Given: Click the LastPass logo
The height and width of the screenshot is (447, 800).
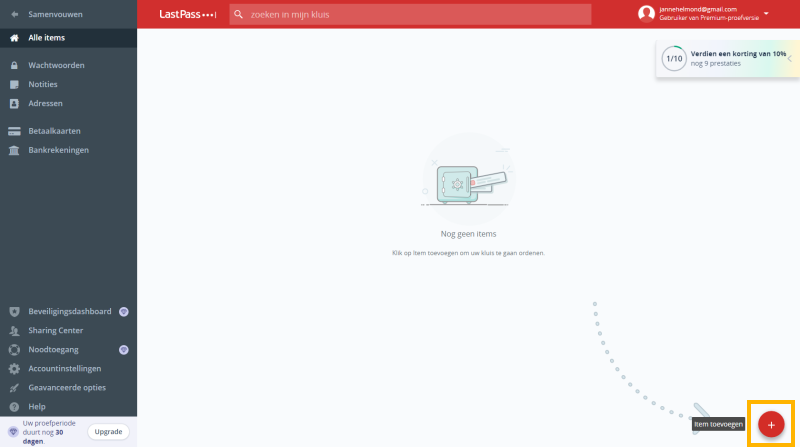Looking at the screenshot, I should point(187,14).
